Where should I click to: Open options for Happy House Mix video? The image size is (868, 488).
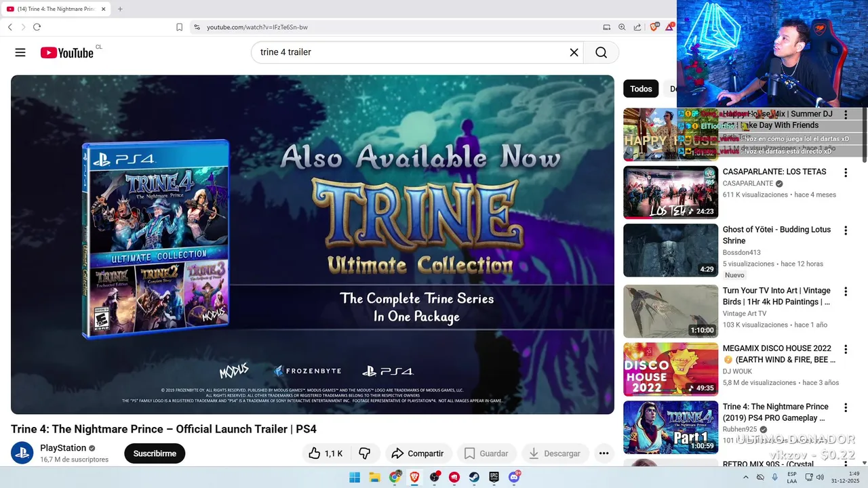[x=846, y=115]
